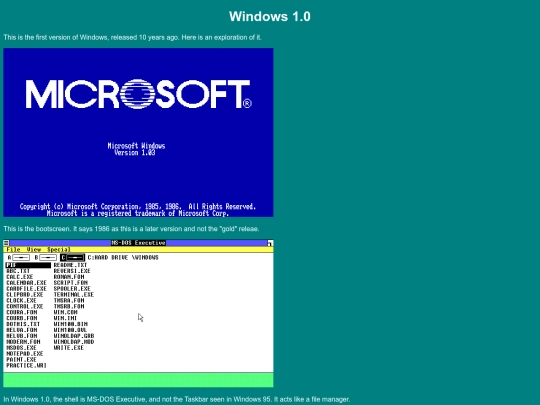This screenshot has width=540, height=405.
Task: Select DOTHIS.TXT file
Action: (x=23, y=324)
